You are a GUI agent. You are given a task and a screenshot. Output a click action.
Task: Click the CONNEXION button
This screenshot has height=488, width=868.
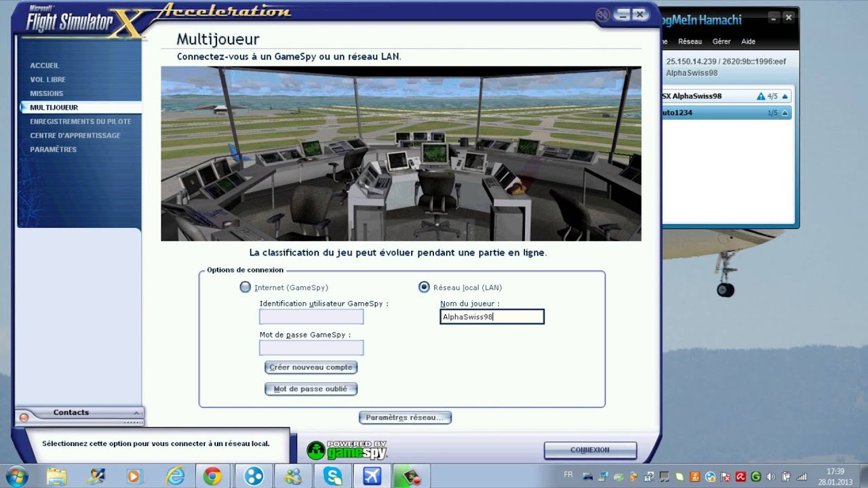(590, 450)
